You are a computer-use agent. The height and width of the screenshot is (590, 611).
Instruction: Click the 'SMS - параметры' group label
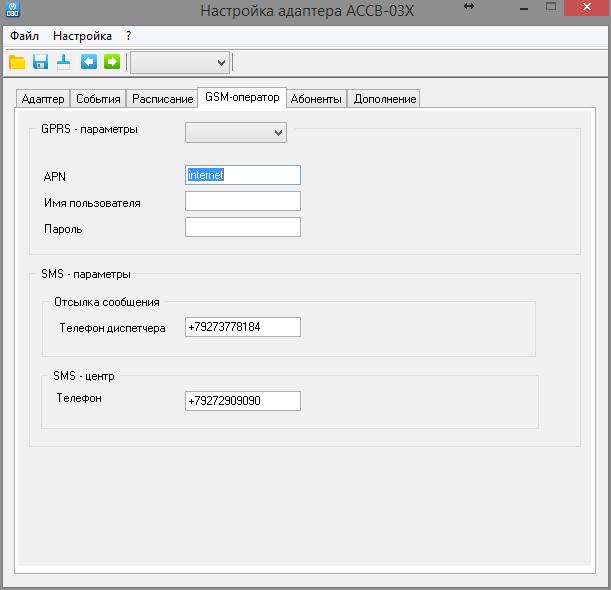pyautogui.click(x=86, y=274)
